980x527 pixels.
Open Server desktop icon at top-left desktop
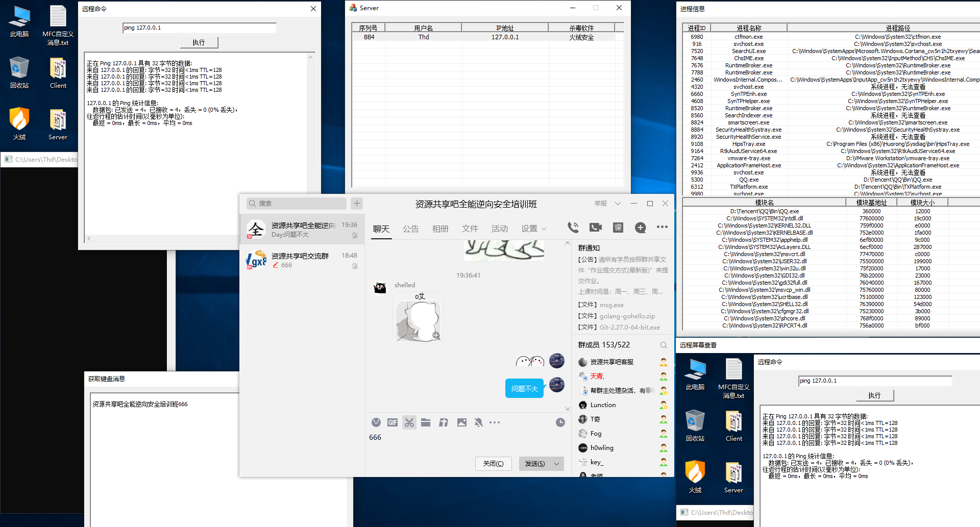pos(58,124)
